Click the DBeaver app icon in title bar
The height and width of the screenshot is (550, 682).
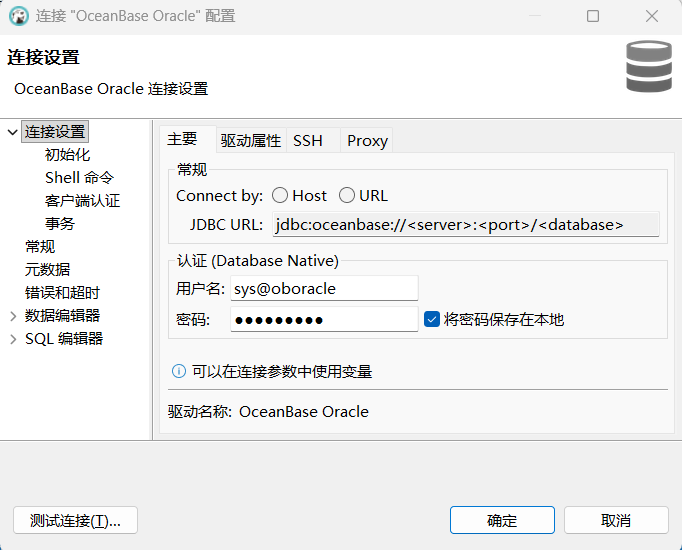click(19, 16)
